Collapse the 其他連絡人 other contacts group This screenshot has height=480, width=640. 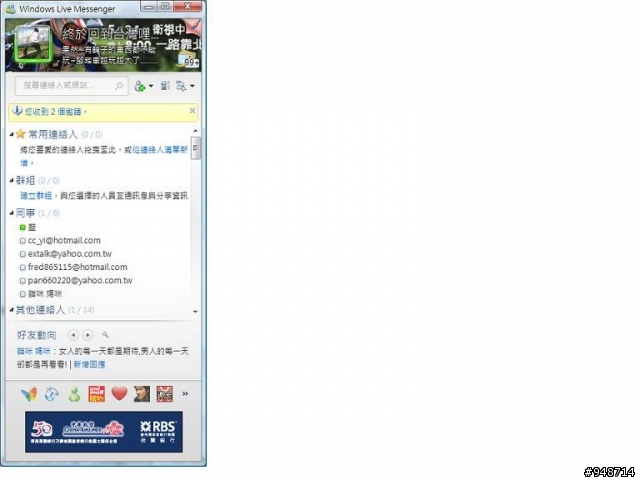(11, 310)
